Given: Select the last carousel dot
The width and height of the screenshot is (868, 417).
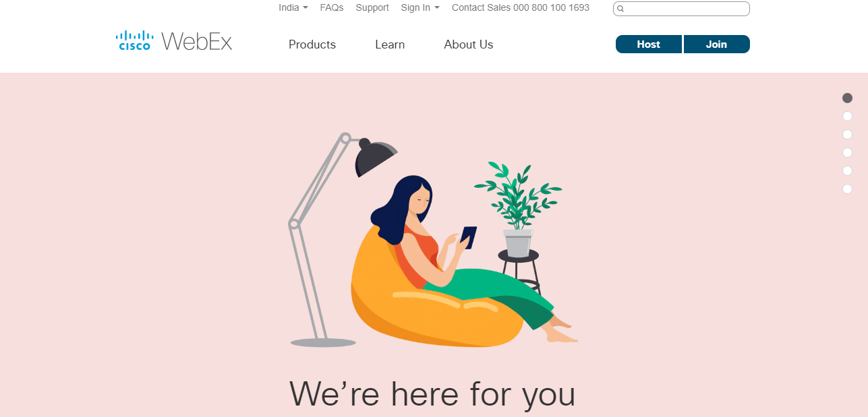Looking at the screenshot, I should pos(847,189).
